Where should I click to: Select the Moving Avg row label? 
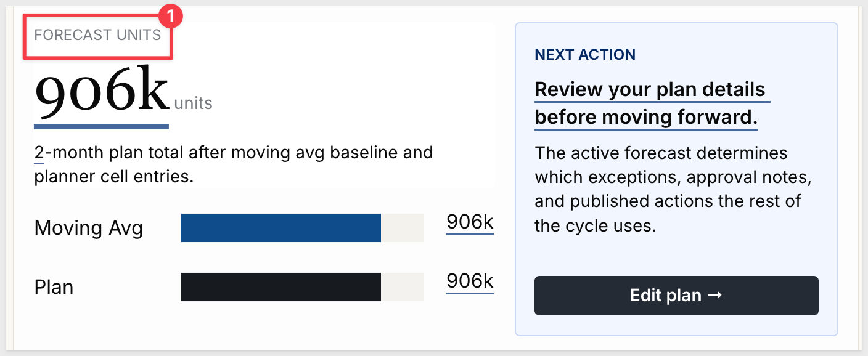pos(89,228)
